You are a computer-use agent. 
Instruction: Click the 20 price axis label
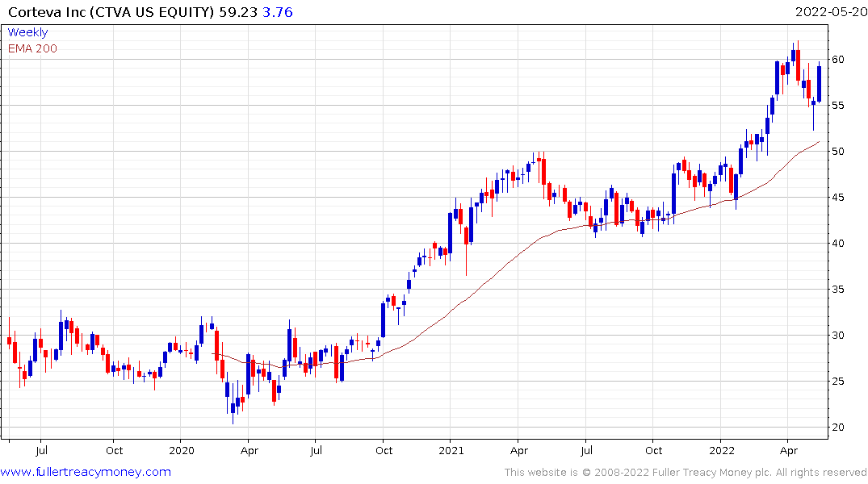tap(838, 427)
